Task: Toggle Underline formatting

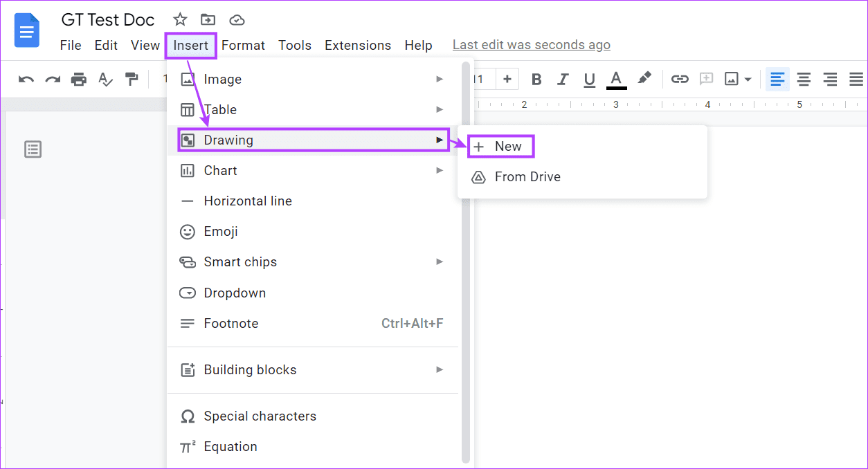Action: click(589, 79)
